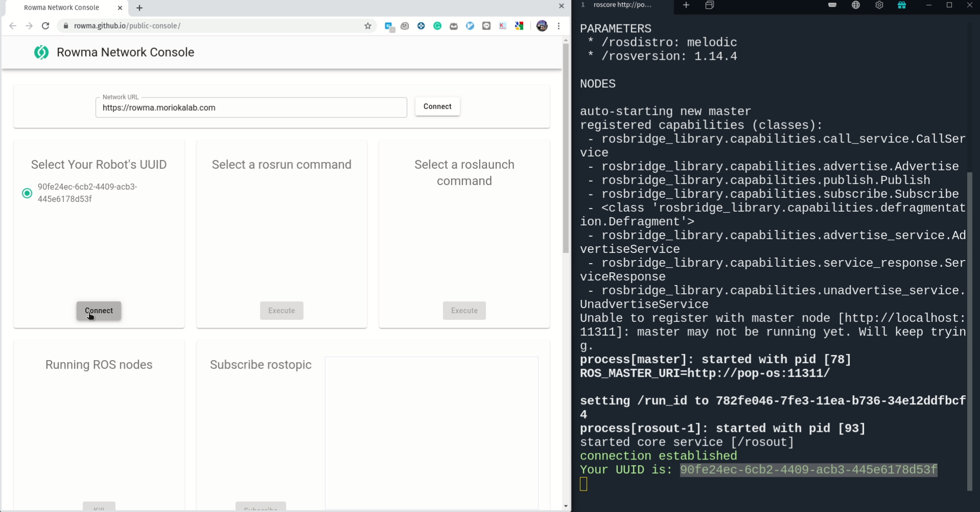980x512 pixels.
Task: Go back in browser history
Action: click(x=13, y=26)
